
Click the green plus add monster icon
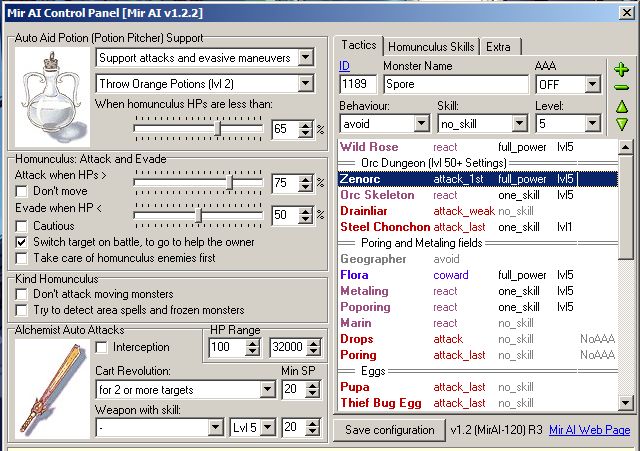click(x=621, y=70)
